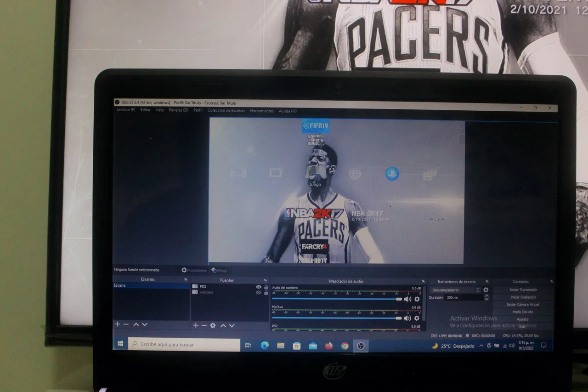Open the Ayuda menu
This screenshot has width=588, height=392.
pyautogui.click(x=288, y=111)
